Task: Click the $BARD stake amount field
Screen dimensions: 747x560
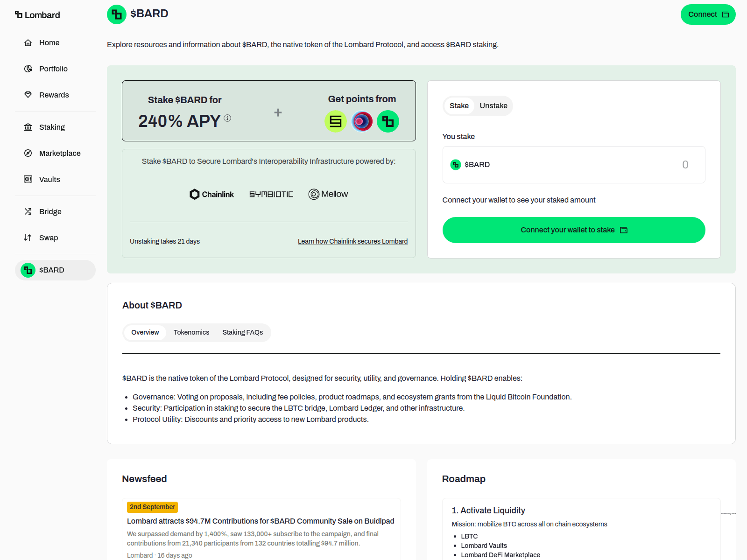Action: point(574,165)
